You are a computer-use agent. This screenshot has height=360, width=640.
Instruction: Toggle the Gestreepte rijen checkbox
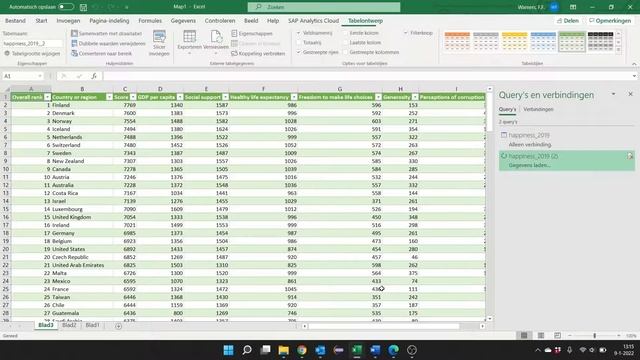click(298, 52)
